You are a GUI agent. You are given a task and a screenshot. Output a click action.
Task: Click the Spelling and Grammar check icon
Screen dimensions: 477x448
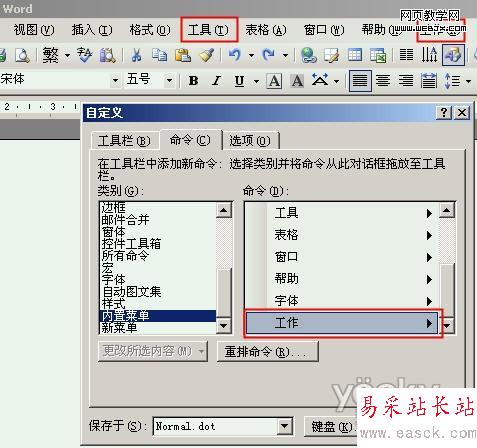tap(84, 55)
